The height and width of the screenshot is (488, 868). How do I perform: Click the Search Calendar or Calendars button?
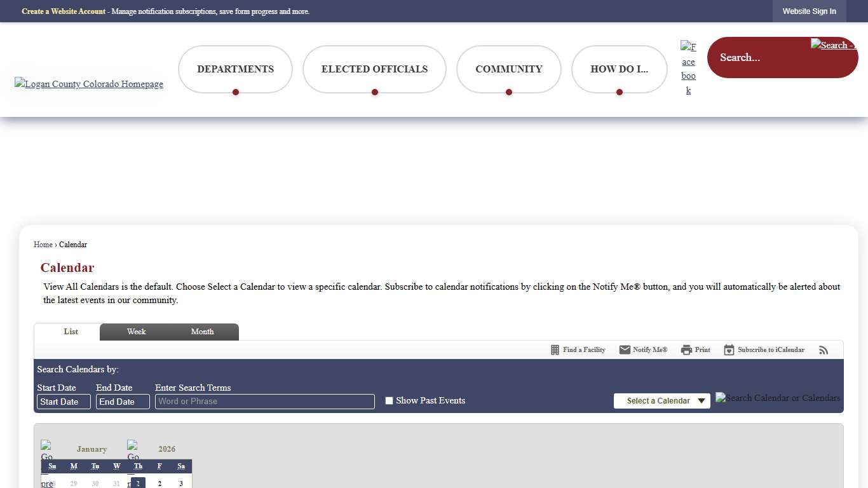click(x=778, y=398)
